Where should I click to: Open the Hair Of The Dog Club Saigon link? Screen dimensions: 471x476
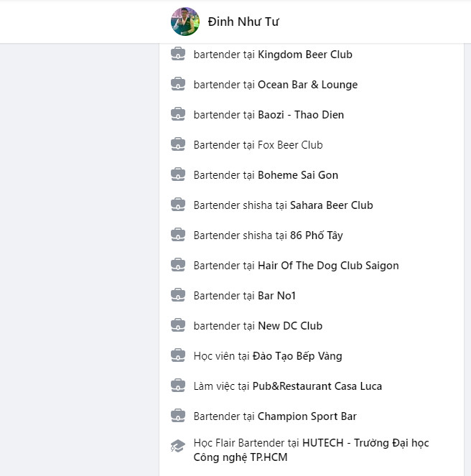328,266
